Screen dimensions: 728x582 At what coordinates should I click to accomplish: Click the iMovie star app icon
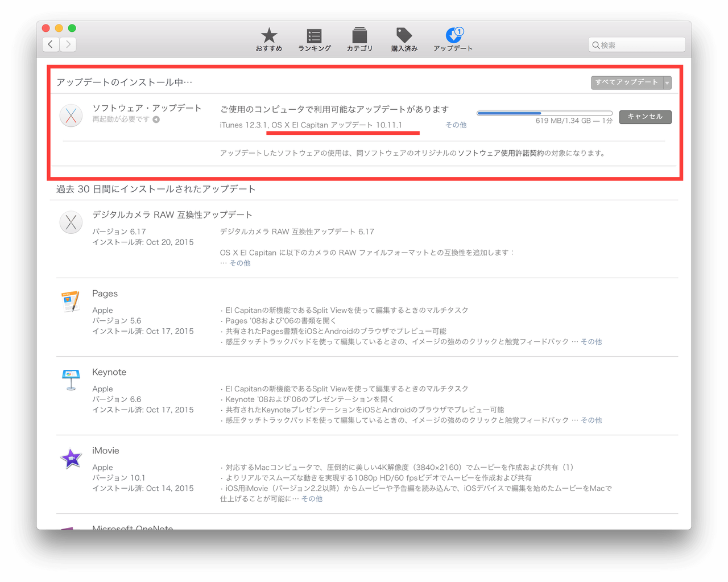(x=71, y=458)
